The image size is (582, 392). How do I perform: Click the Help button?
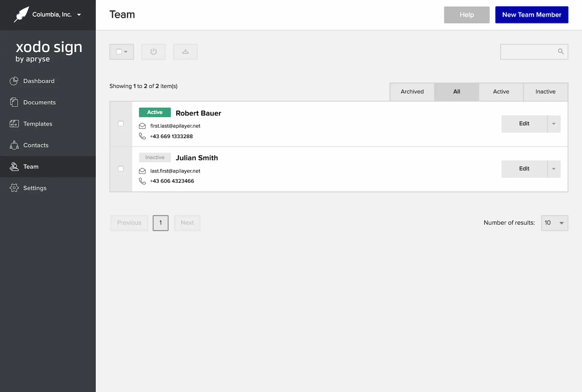pyautogui.click(x=467, y=15)
